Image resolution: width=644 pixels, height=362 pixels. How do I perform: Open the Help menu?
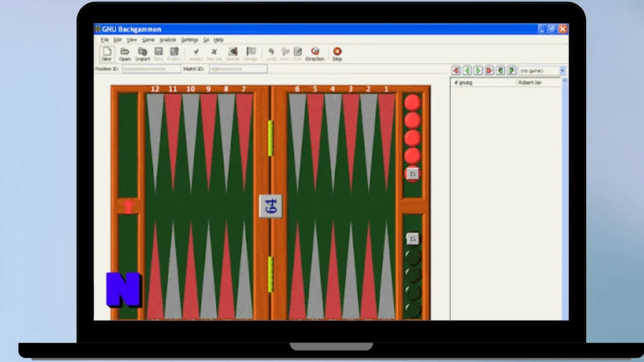pyautogui.click(x=218, y=40)
